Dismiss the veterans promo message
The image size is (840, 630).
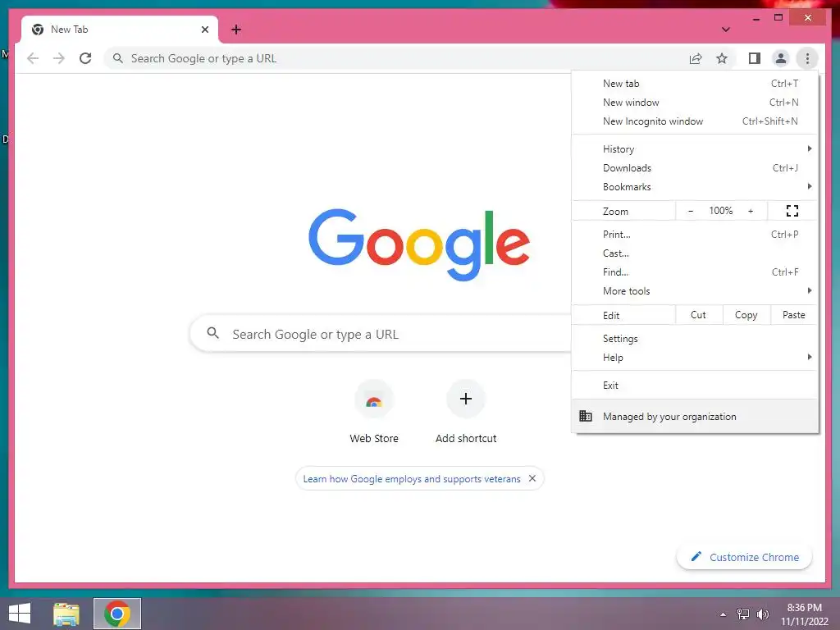[x=532, y=478]
